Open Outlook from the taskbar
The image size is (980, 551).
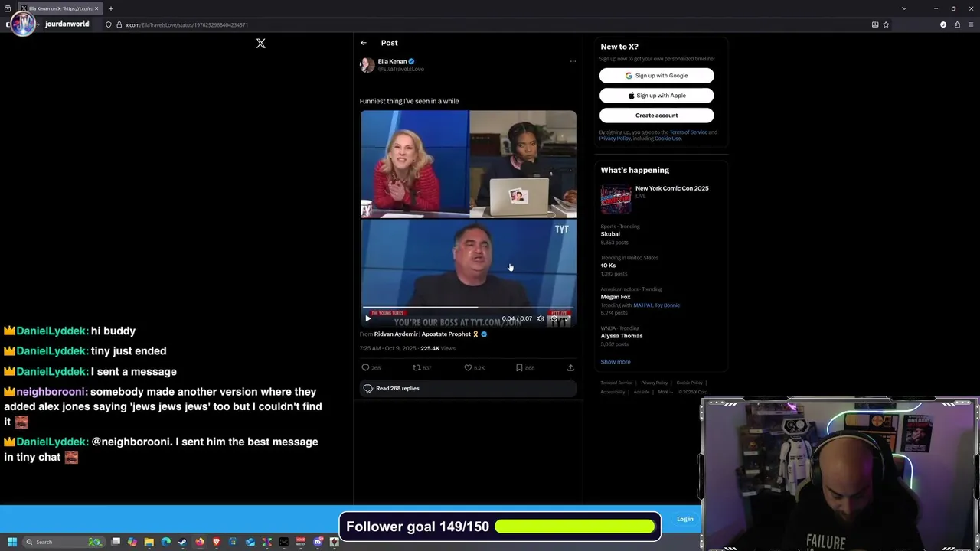pyautogui.click(x=250, y=542)
